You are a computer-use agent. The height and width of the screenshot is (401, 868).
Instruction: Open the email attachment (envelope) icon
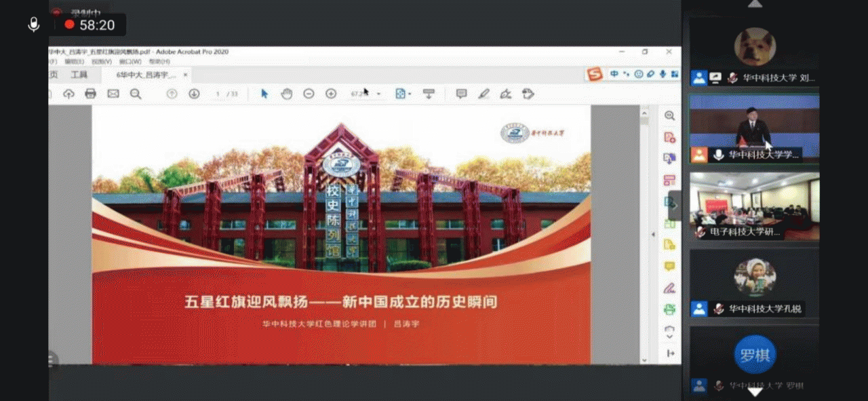point(112,94)
